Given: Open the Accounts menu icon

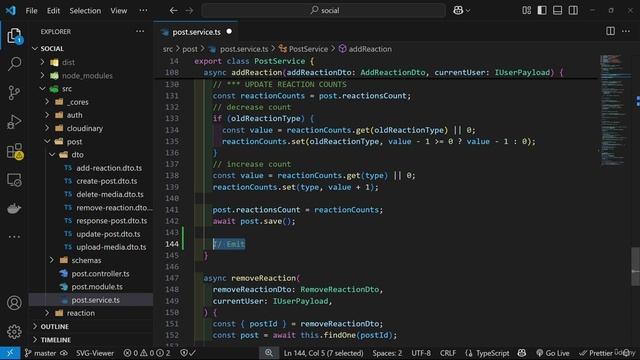Looking at the screenshot, I should tap(14, 303).
